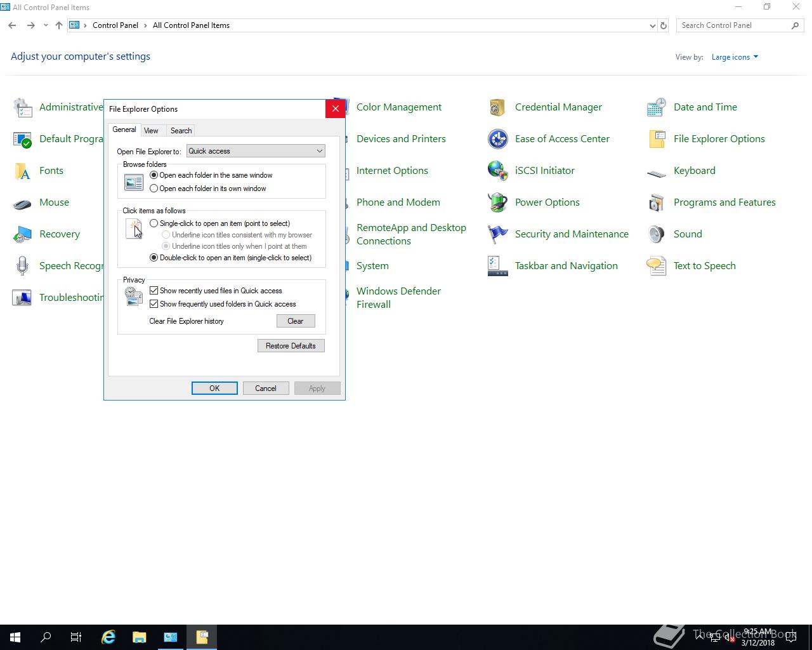Screen dimensions: 812x650
Task: Click the Search Control Panel field
Action: pyautogui.click(x=740, y=25)
